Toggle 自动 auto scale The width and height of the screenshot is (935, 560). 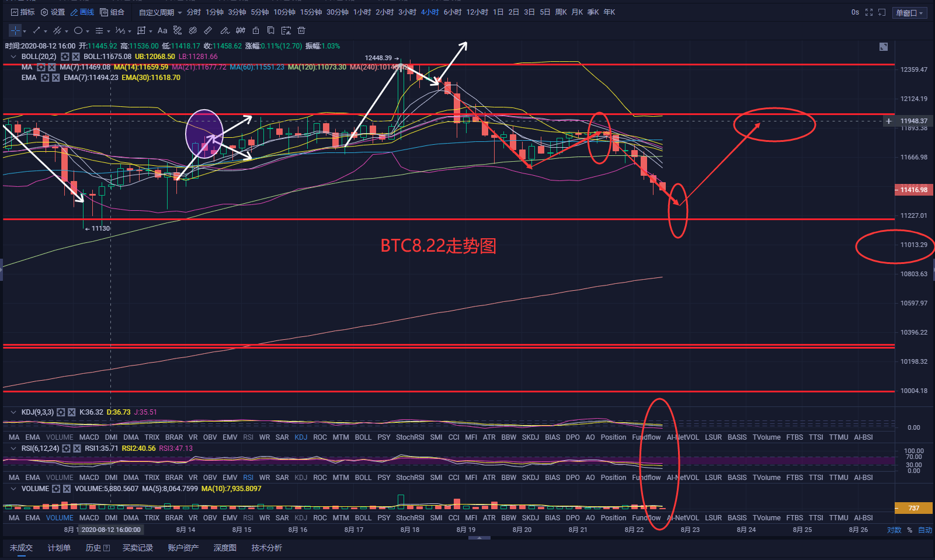pyautogui.click(x=925, y=530)
